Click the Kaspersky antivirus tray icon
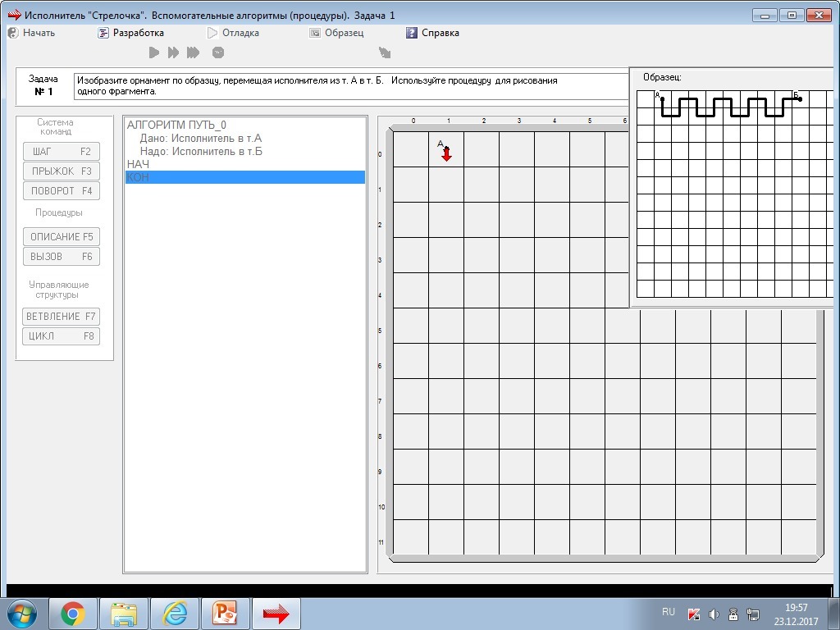 click(694, 614)
